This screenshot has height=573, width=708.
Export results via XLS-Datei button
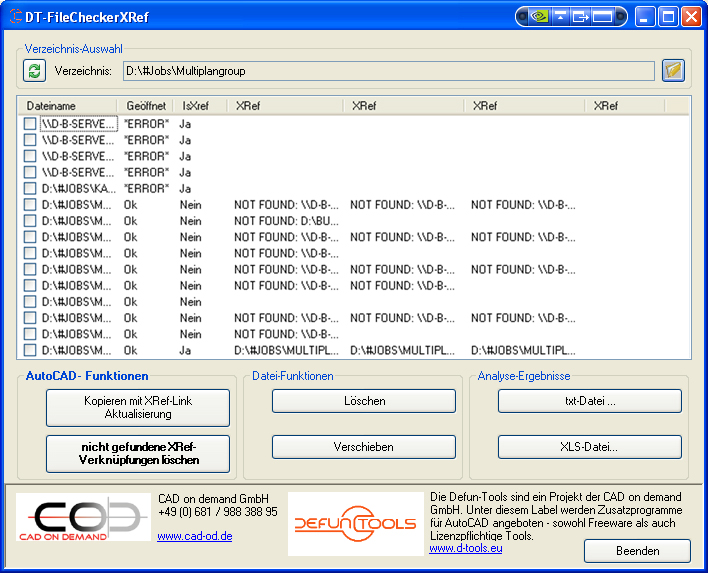(x=590, y=447)
